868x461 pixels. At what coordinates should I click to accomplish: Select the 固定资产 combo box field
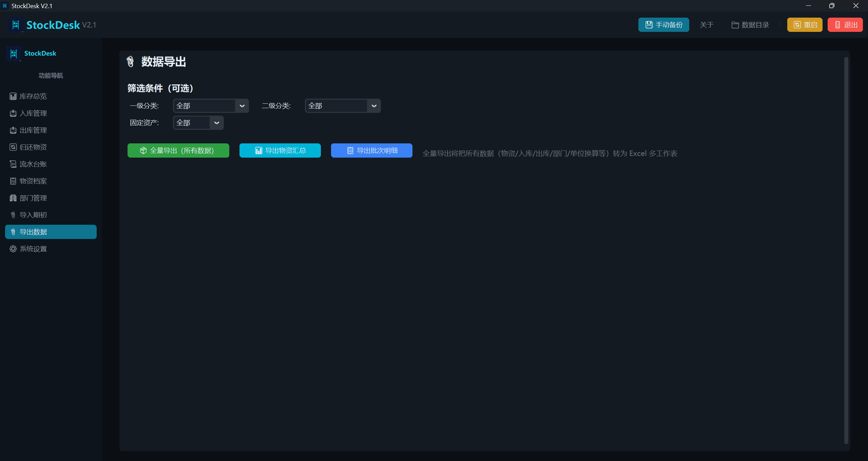coord(198,123)
